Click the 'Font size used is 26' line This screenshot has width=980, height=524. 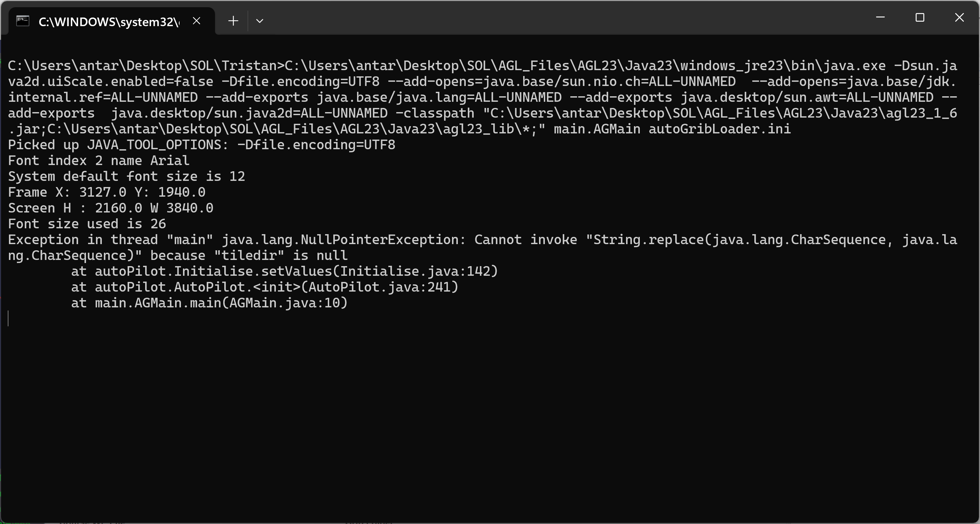[x=87, y=224]
